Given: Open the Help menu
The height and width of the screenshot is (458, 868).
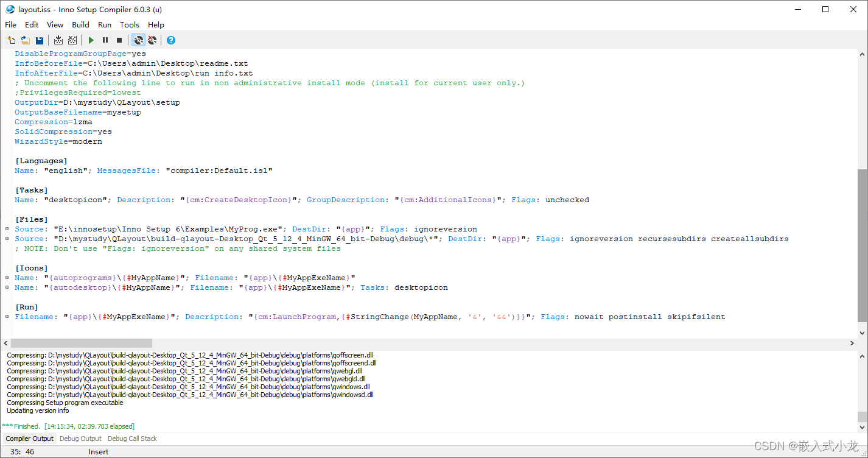Looking at the screenshot, I should pos(156,24).
